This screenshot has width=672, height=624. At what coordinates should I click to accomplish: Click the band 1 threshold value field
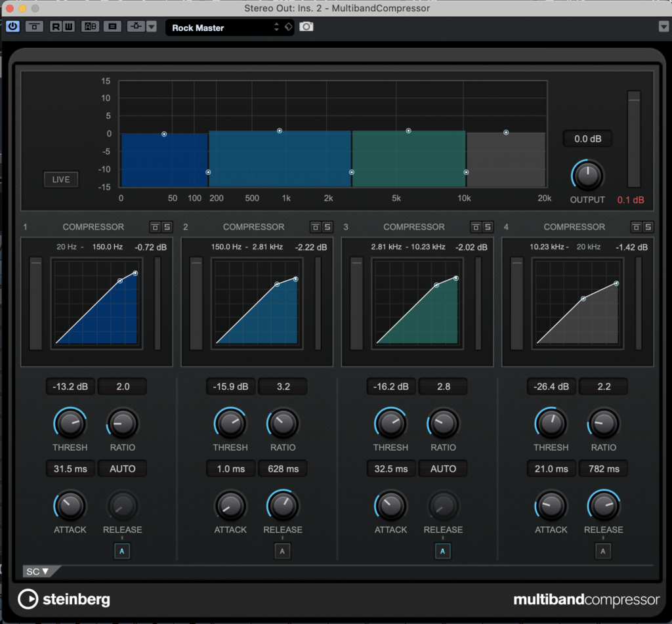click(x=70, y=386)
